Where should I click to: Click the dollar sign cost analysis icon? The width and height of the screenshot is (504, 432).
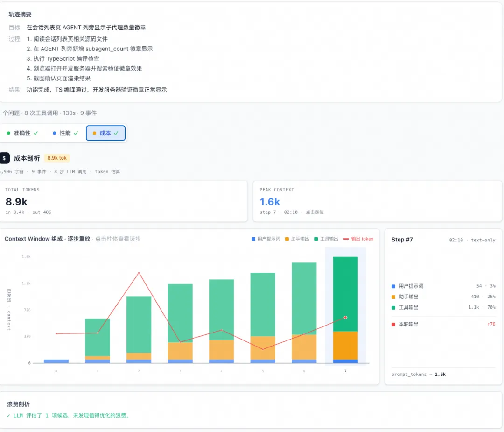(4, 158)
